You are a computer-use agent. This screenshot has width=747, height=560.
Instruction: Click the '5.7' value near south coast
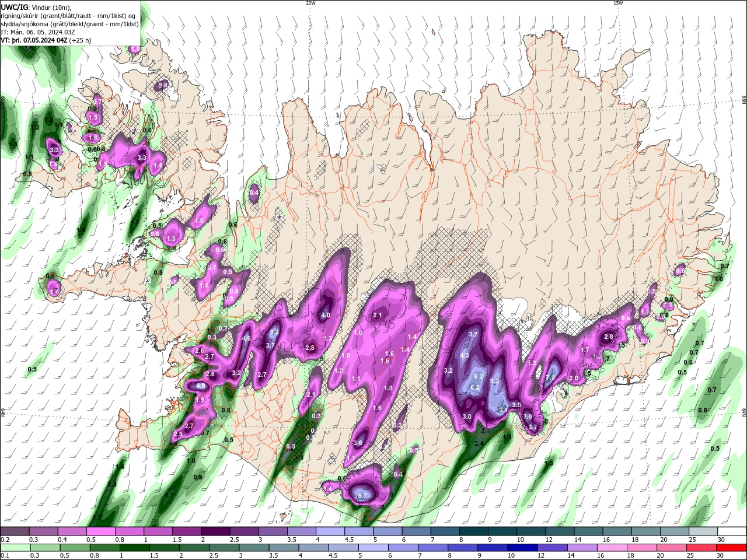[362, 496]
